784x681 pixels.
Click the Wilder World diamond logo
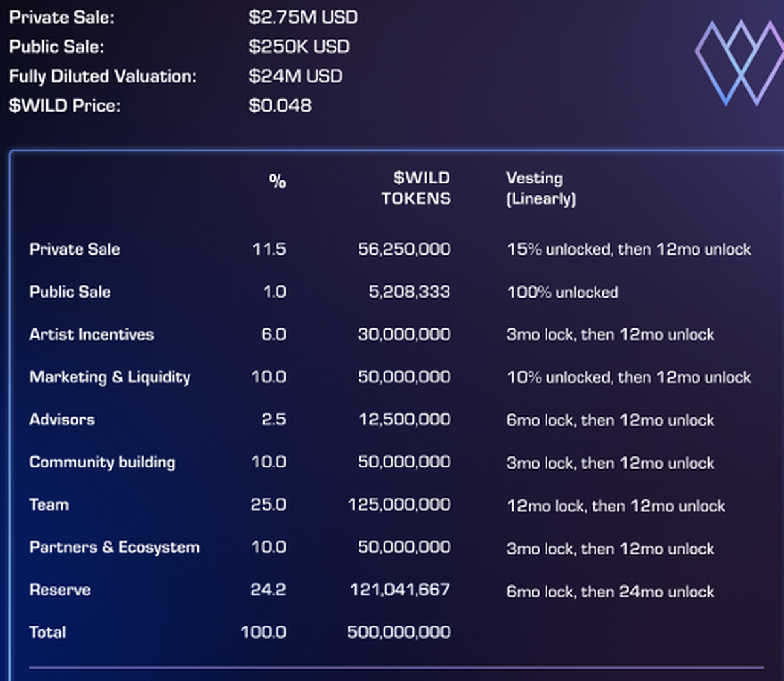[738, 63]
